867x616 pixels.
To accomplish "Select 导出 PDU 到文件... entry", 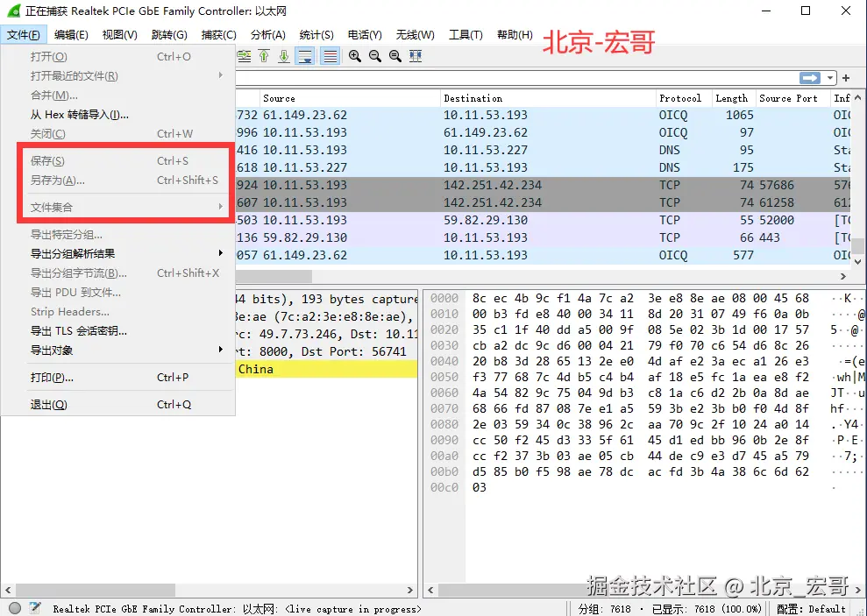I will pos(118,293).
